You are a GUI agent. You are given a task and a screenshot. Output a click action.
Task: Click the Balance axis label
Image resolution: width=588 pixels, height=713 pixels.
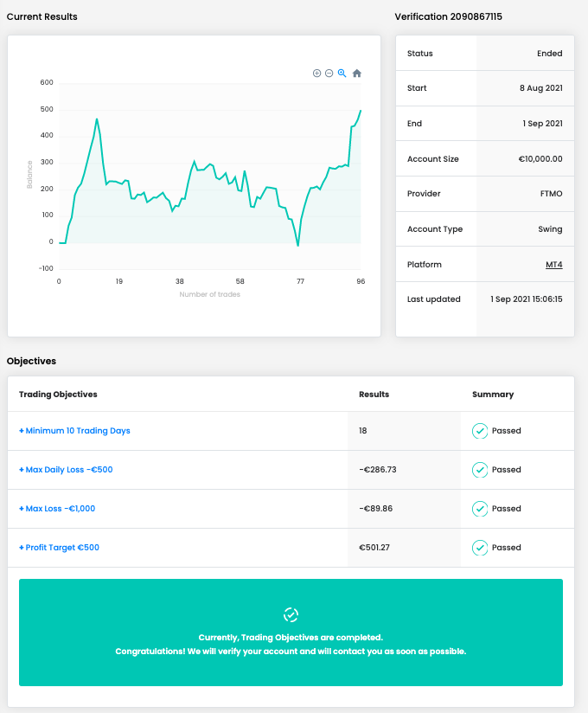[29, 175]
